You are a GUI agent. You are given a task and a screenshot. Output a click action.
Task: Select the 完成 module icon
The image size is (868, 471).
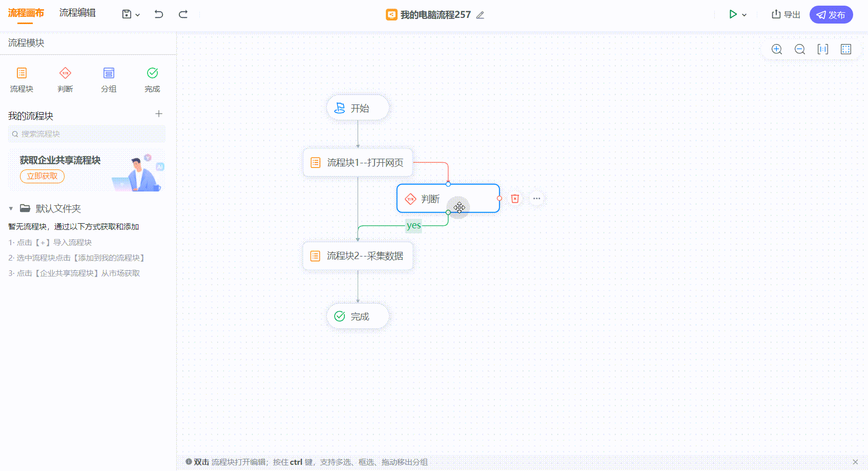pyautogui.click(x=152, y=73)
